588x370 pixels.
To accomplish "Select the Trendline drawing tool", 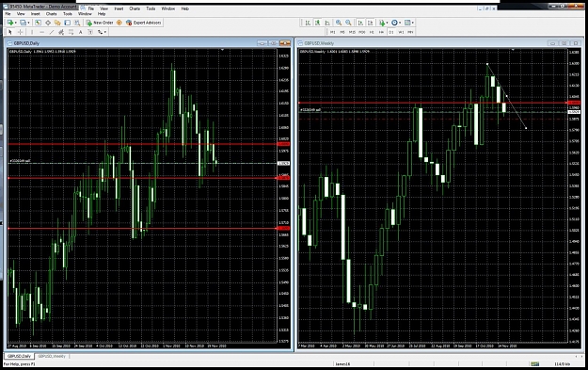I will [x=52, y=32].
